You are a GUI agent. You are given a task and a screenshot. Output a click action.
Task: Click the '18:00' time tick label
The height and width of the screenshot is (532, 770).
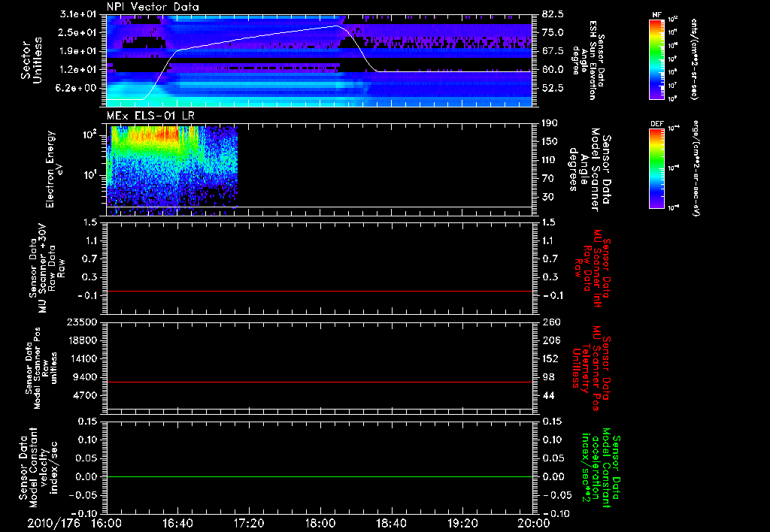tap(320, 523)
